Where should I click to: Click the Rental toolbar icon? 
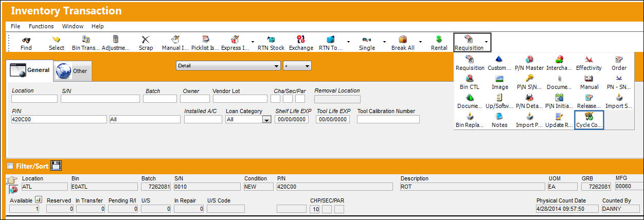coord(439,40)
